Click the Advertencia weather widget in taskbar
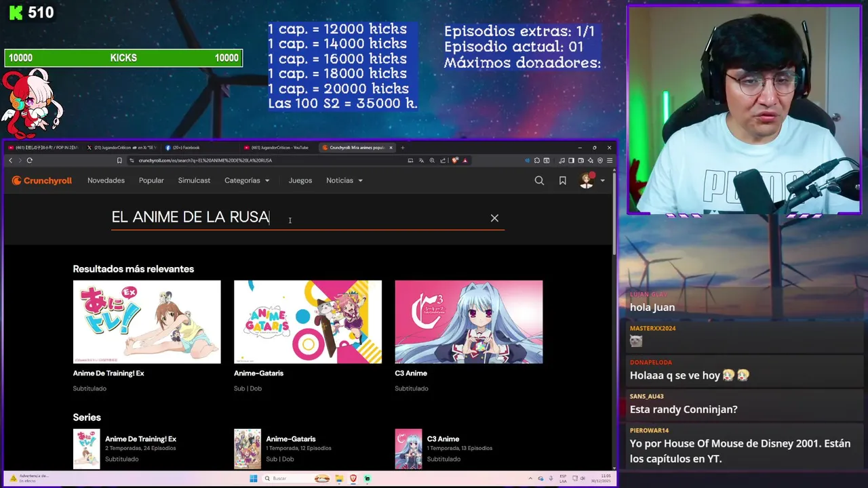 [31, 478]
